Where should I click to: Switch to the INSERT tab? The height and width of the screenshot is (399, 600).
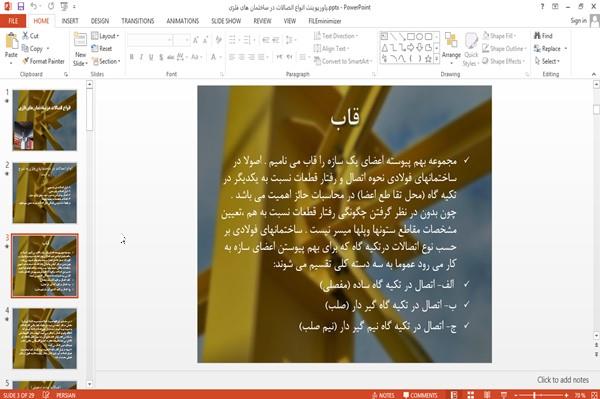pos(70,21)
